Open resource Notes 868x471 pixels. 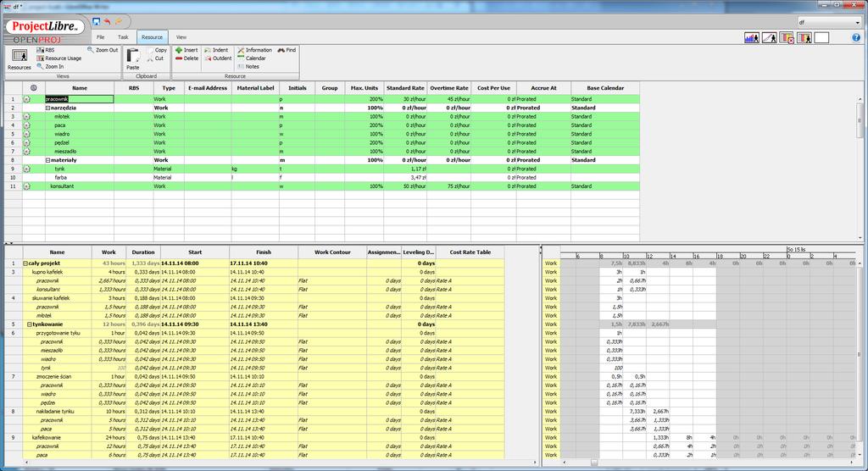pyautogui.click(x=248, y=66)
